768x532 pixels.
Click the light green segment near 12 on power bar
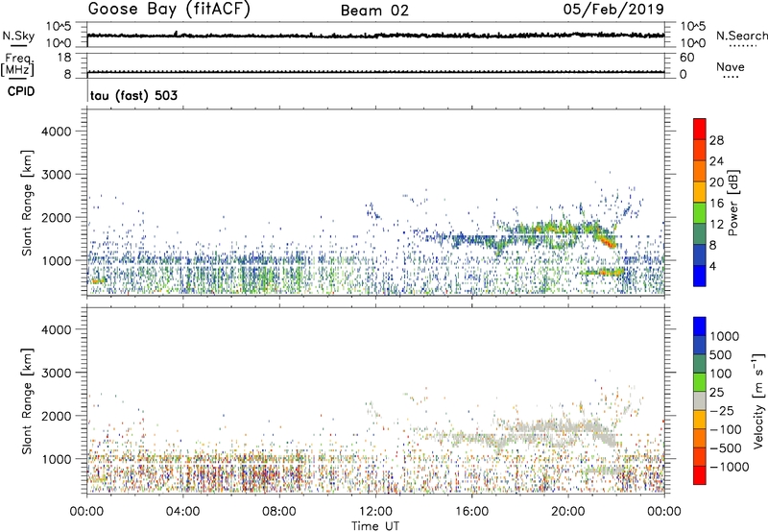[x=700, y=213]
